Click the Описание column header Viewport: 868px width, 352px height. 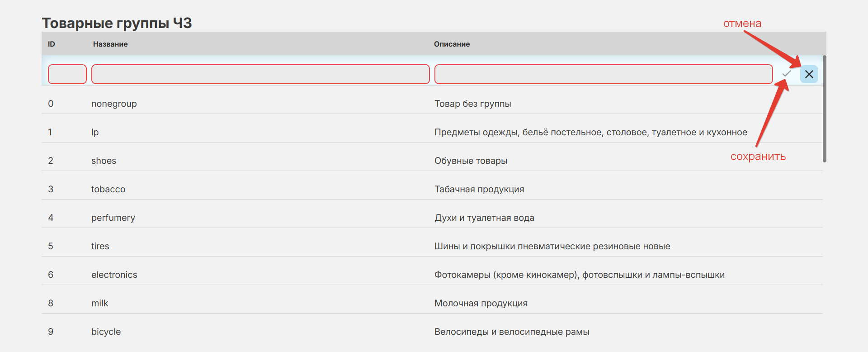(452, 44)
